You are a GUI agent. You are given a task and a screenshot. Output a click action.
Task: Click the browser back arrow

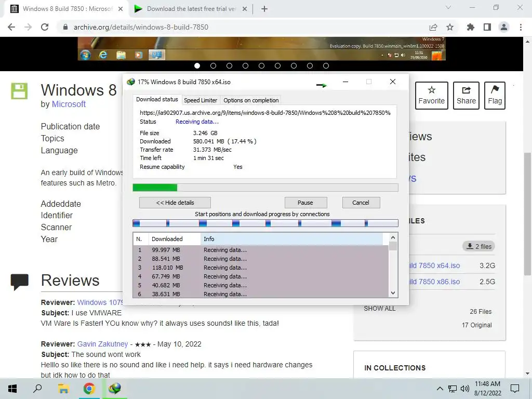(11, 27)
